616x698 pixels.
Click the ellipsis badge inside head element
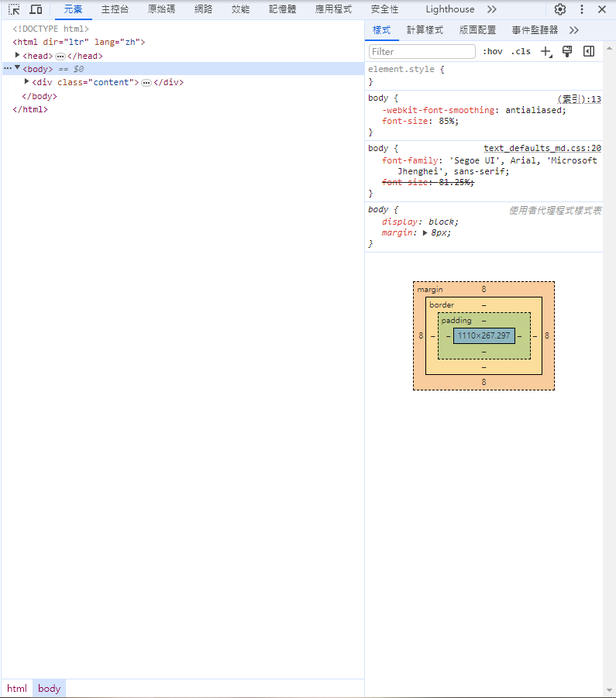pos(60,56)
